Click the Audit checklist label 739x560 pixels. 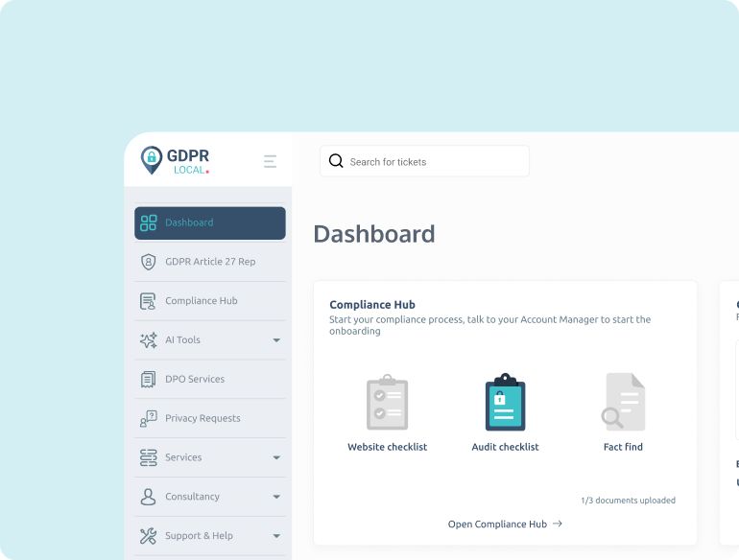505,447
